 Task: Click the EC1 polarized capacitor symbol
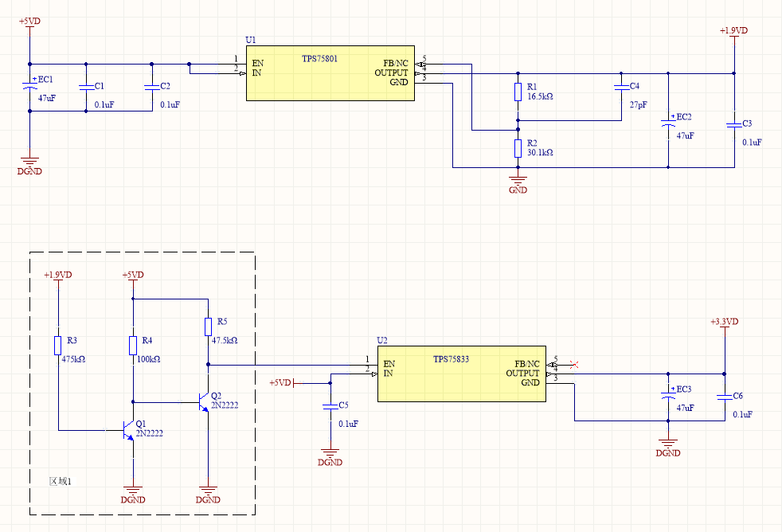click(29, 86)
